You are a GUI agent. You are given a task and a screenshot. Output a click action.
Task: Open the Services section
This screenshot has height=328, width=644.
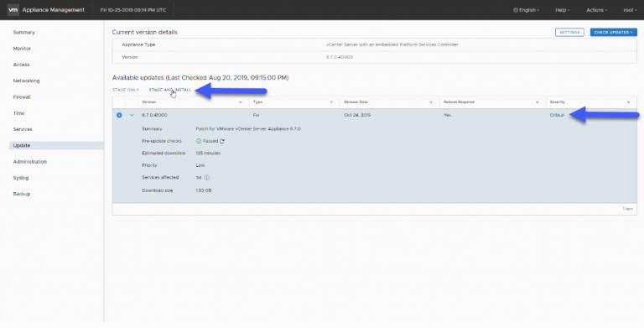(x=23, y=129)
